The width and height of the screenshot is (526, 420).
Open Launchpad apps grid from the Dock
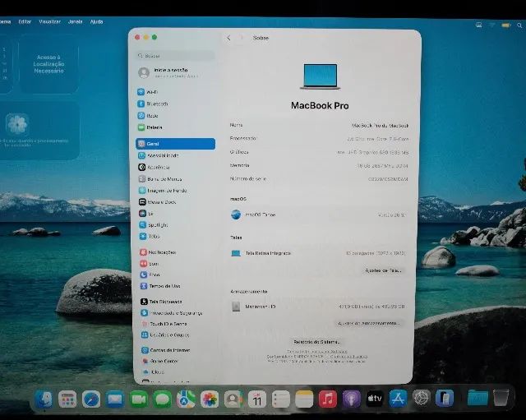[x=67, y=399]
